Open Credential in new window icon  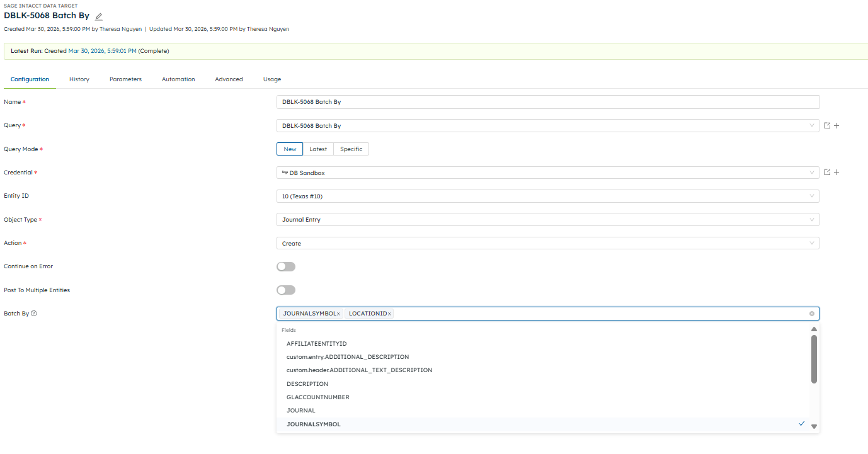[827, 172]
